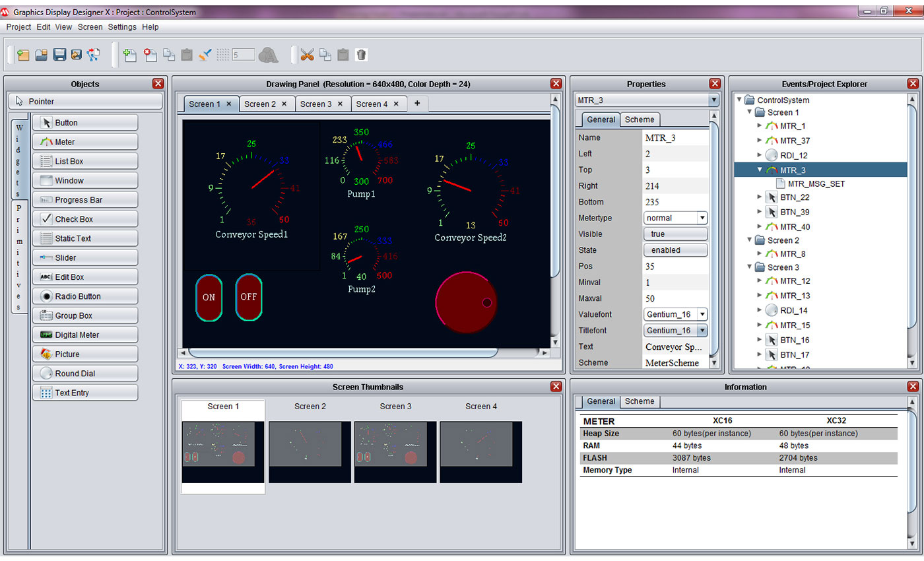Select the Meter widget in Objects panel

coord(85,142)
